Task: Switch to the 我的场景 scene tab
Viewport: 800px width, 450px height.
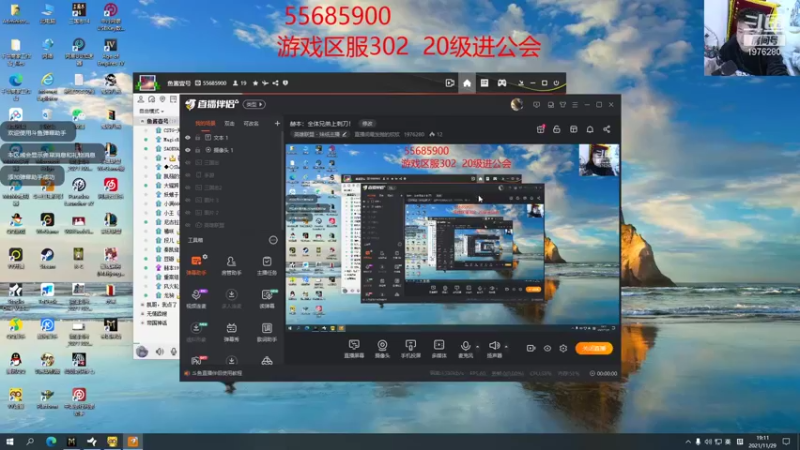Action: coord(205,123)
